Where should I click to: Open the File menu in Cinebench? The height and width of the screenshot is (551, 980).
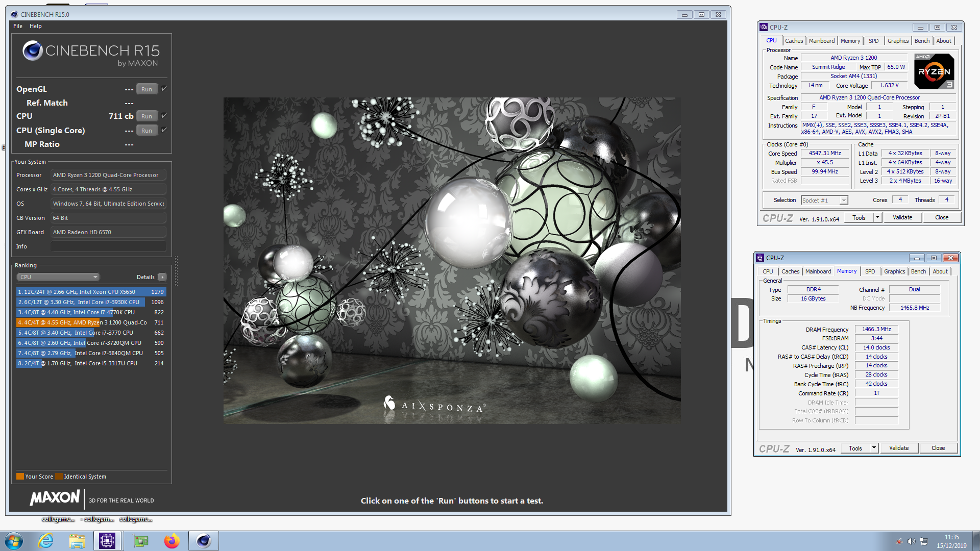[18, 26]
